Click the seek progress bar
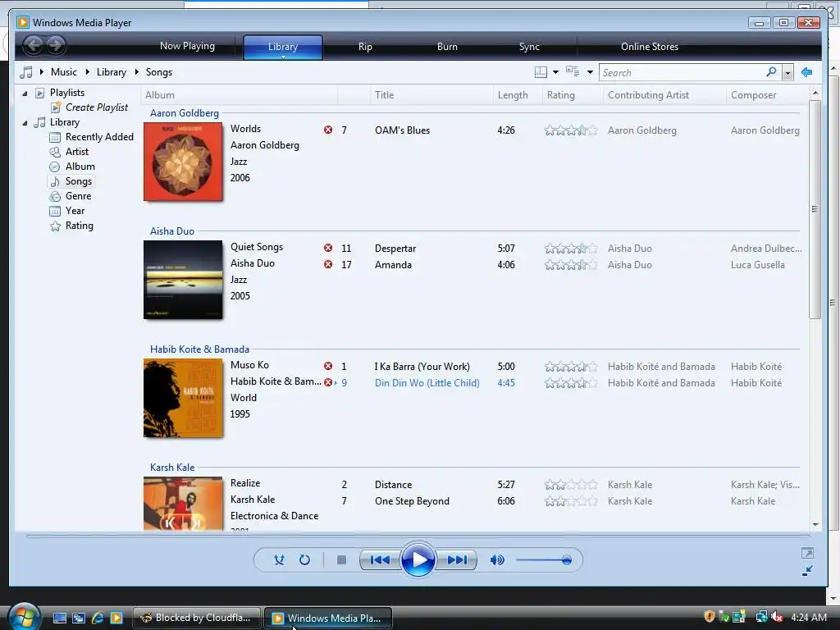The height and width of the screenshot is (630, 840). point(418,536)
